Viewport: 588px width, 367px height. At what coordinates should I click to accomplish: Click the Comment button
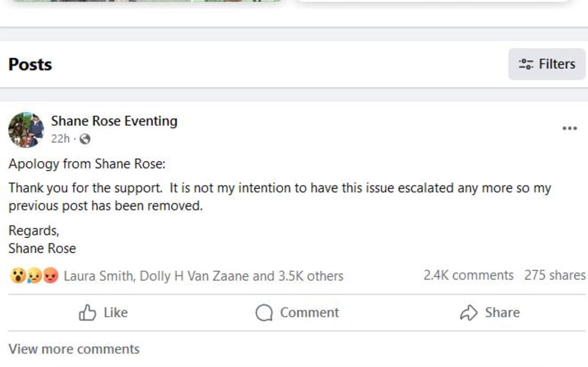coord(297,312)
